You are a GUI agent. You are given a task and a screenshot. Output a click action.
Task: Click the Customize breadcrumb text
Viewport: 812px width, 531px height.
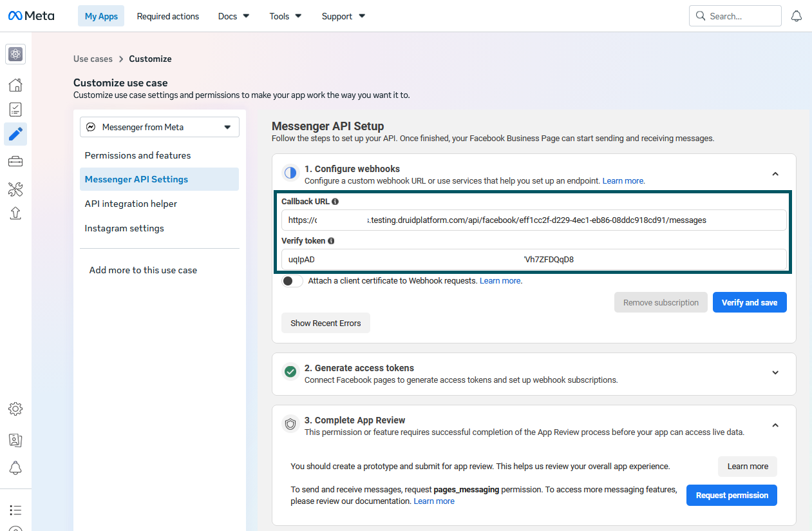pos(150,59)
